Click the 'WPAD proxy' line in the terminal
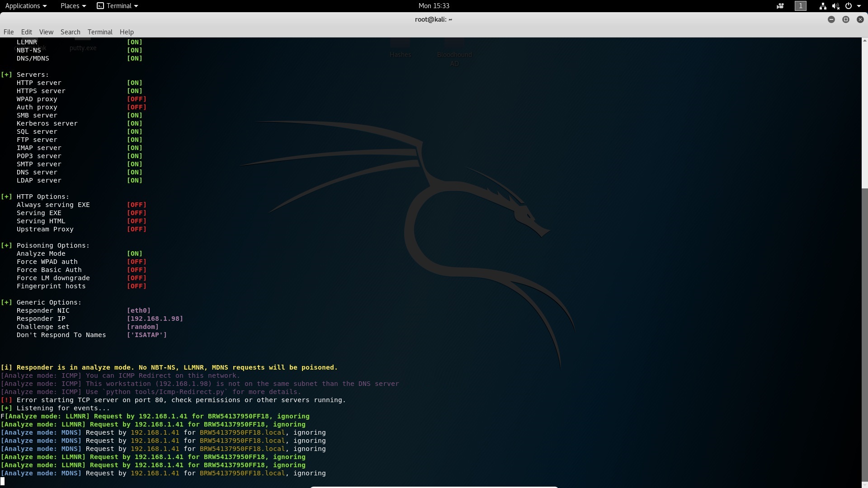 click(x=81, y=99)
